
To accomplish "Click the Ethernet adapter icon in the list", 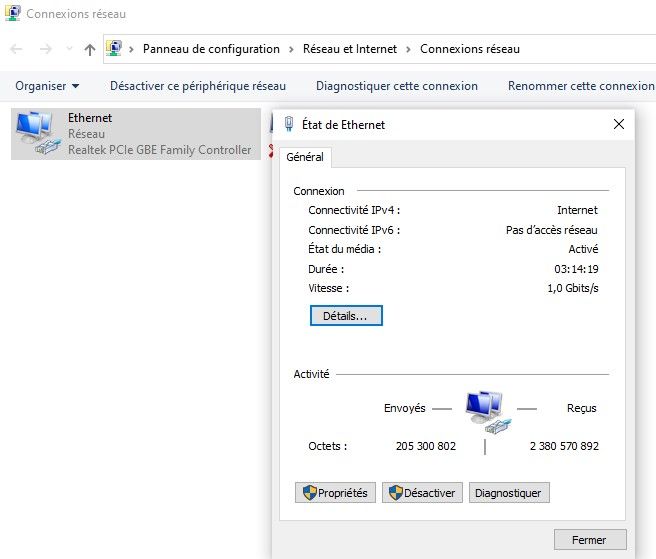I will [38, 134].
